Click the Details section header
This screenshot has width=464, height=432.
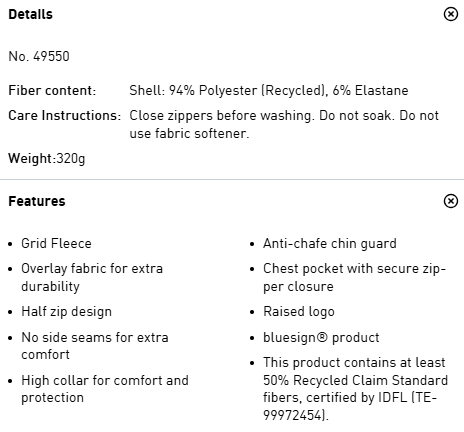(30, 14)
